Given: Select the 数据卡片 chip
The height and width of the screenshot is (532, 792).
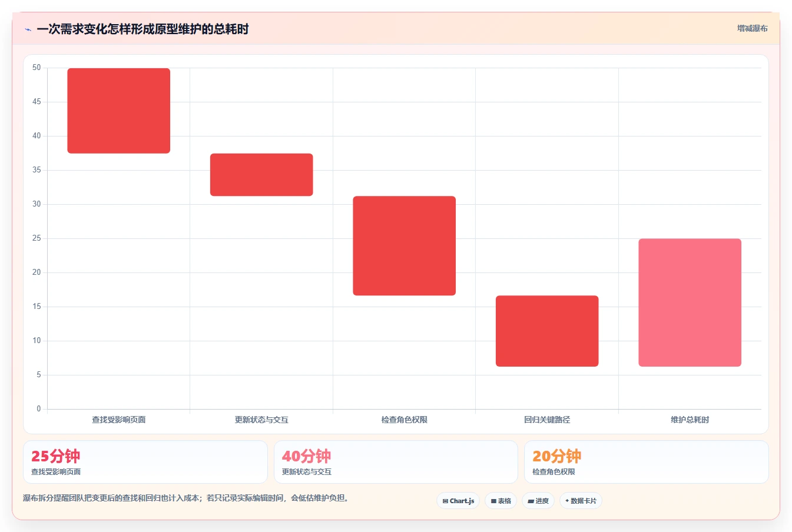Looking at the screenshot, I should [x=581, y=501].
